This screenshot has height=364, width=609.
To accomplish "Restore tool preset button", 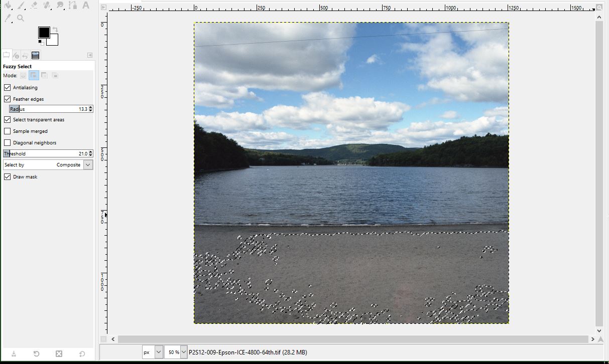I will point(37,353).
